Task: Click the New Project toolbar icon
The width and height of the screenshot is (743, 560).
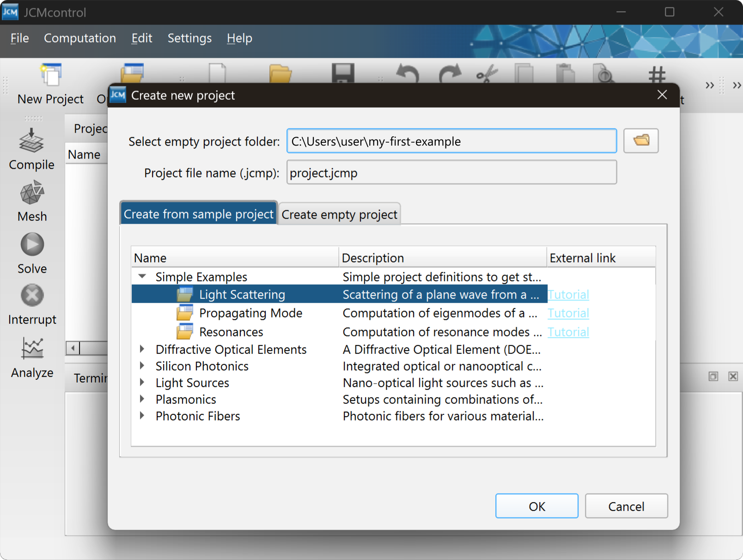Action: click(x=51, y=74)
